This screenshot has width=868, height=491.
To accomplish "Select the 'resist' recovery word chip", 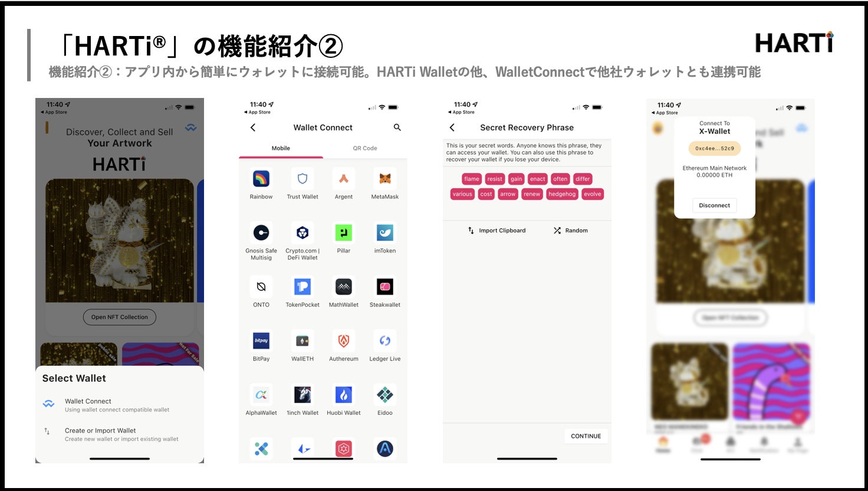I will (495, 179).
